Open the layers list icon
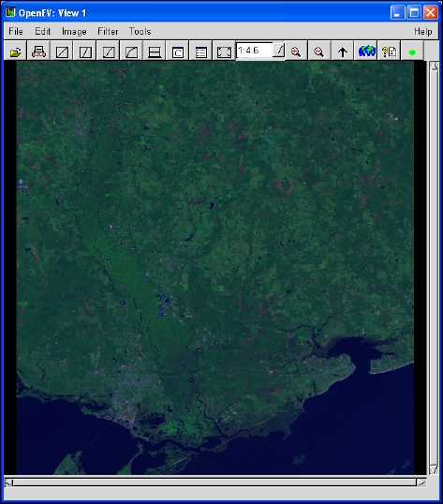 coord(200,52)
